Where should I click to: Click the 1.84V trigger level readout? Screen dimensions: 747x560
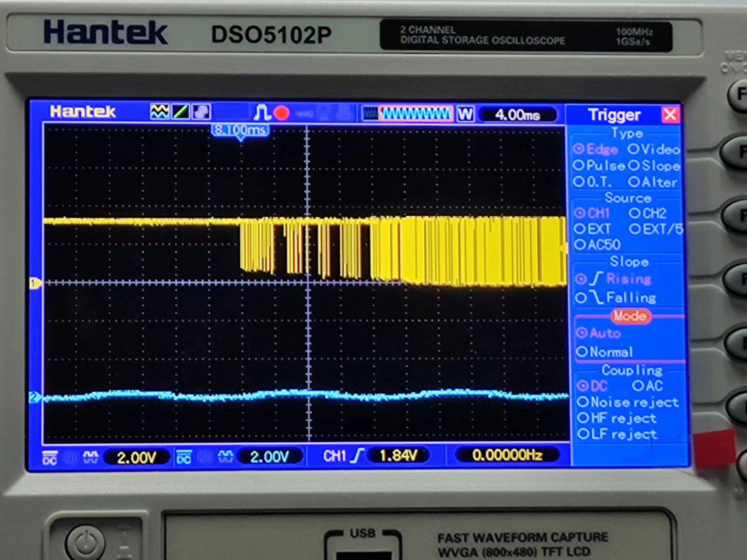tap(398, 456)
